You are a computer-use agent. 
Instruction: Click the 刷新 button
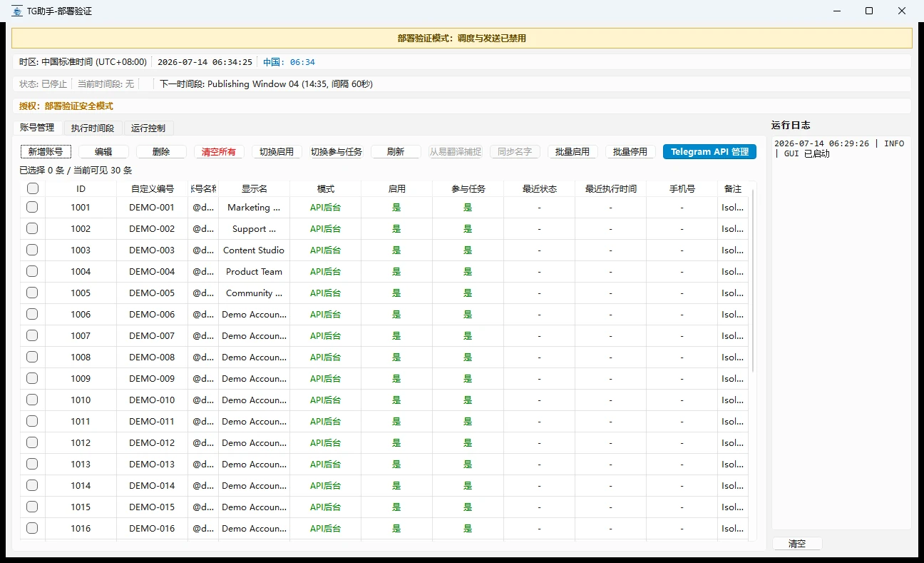[396, 152]
